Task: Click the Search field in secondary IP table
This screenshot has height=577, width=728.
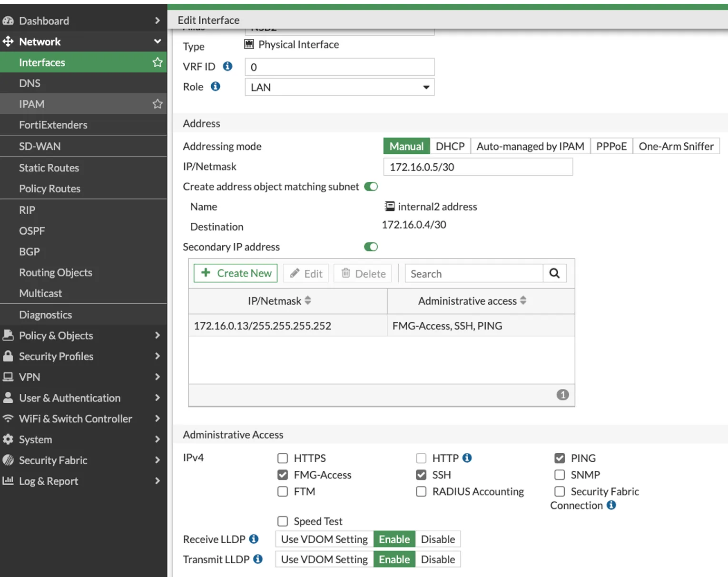Action: click(x=474, y=273)
